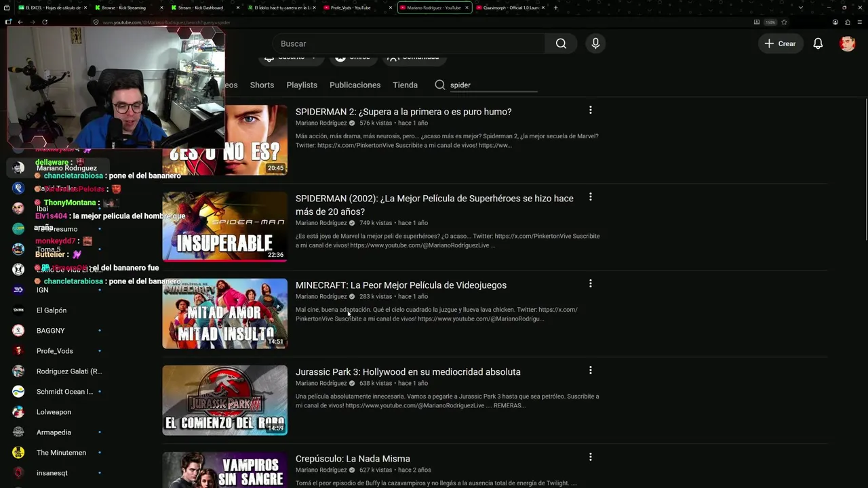The height and width of the screenshot is (488, 868).
Task: Open the browser tab list dropdown arrow
Action: [802, 7]
